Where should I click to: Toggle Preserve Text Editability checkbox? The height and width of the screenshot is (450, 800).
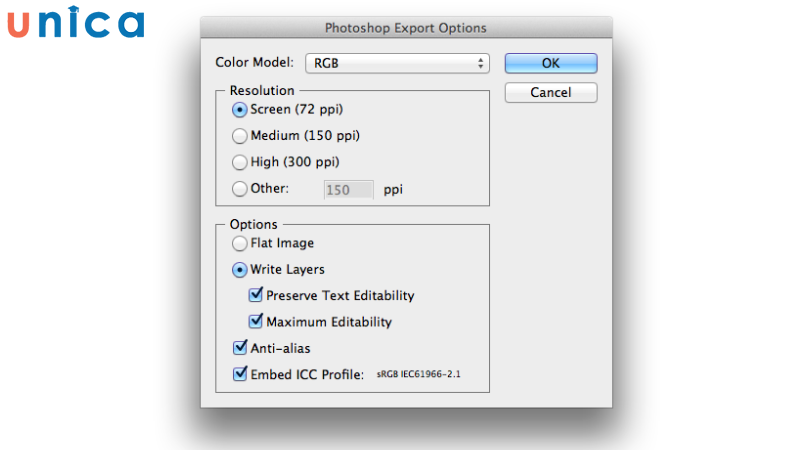(256, 295)
